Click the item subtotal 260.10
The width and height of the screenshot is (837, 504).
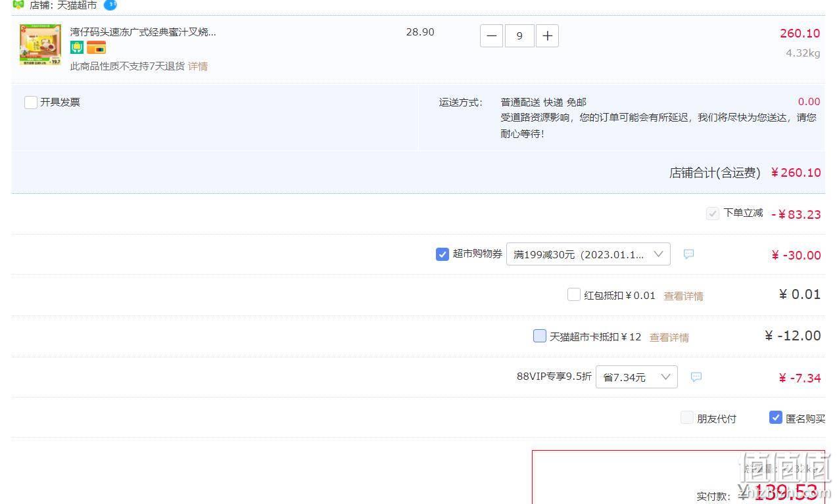pyautogui.click(x=800, y=34)
